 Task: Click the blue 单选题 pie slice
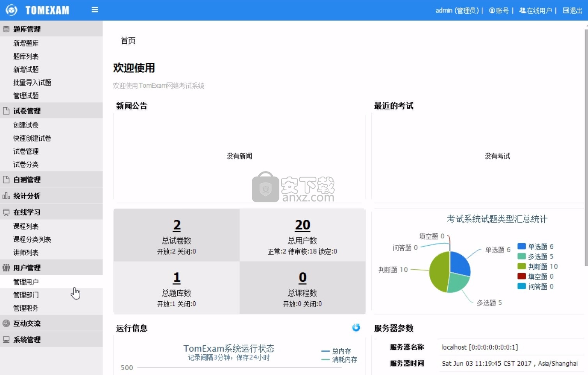pyautogui.click(x=460, y=263)
